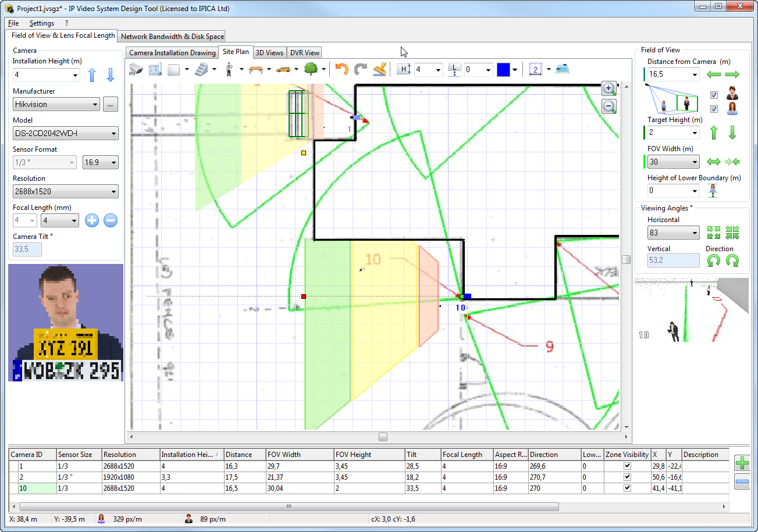Select the add camera tool

pyautogui.click(x=136, y=69)
